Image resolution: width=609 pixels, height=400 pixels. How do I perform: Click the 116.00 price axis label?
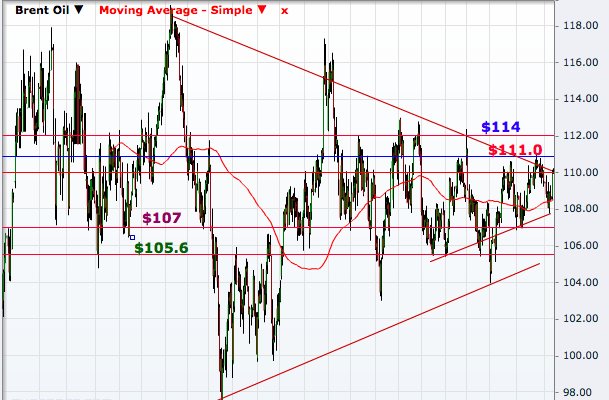click(x=581, y=62)
